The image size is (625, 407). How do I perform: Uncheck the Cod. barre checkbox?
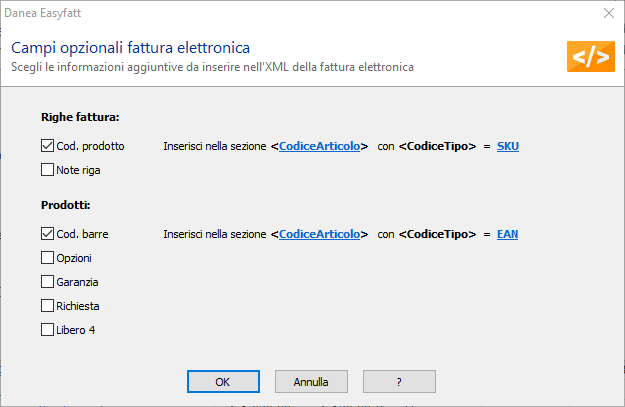pyautogui.click(x=47, y=234)
